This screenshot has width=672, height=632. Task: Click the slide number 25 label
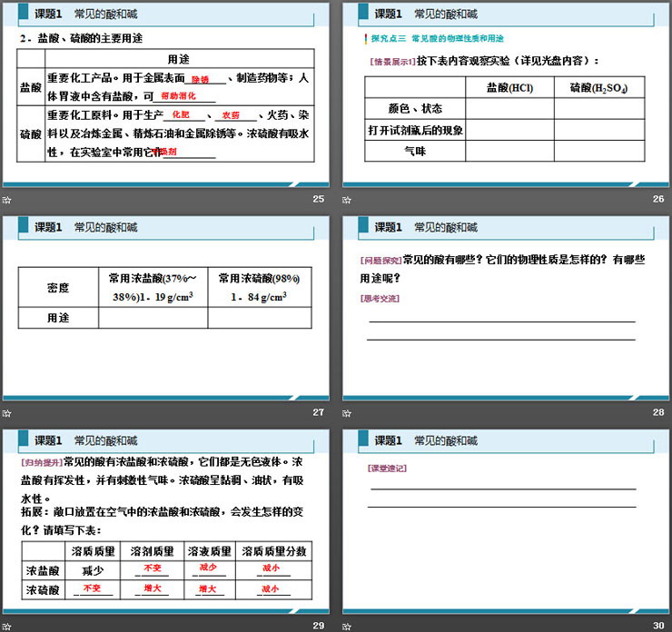[318, 200]
